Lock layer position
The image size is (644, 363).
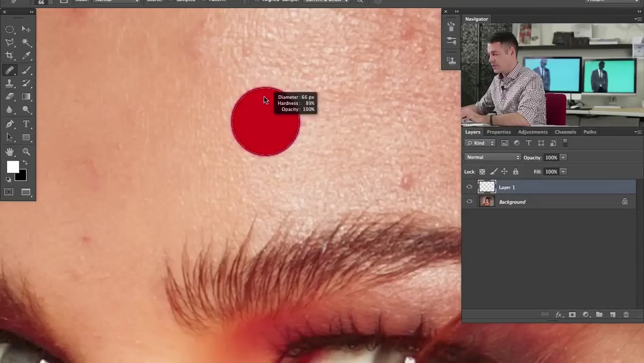(x=504, y=172)
